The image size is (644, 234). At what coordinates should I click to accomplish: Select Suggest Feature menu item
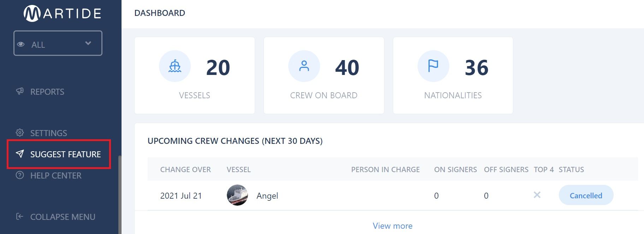(59, 154)
